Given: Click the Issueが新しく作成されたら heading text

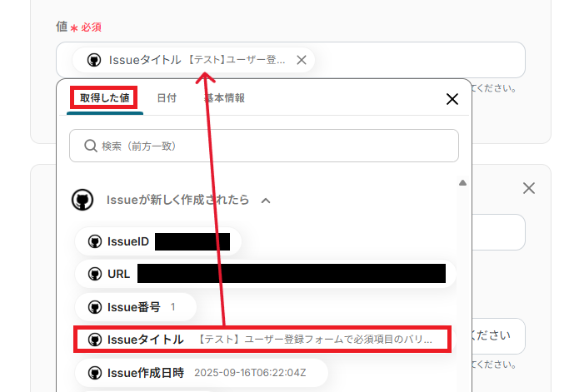Looking at the screenshot, I should pos(177,200).
